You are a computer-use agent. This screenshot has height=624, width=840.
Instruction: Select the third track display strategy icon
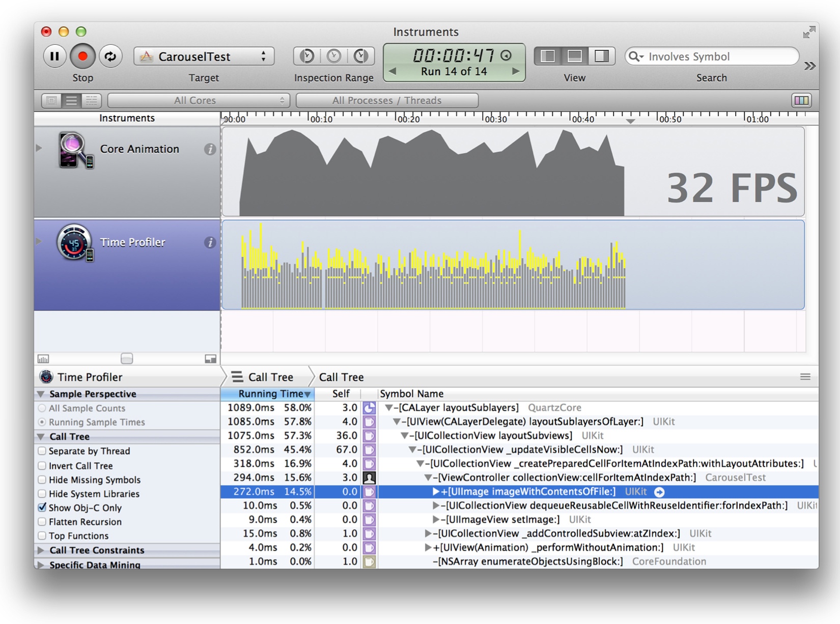91,100
